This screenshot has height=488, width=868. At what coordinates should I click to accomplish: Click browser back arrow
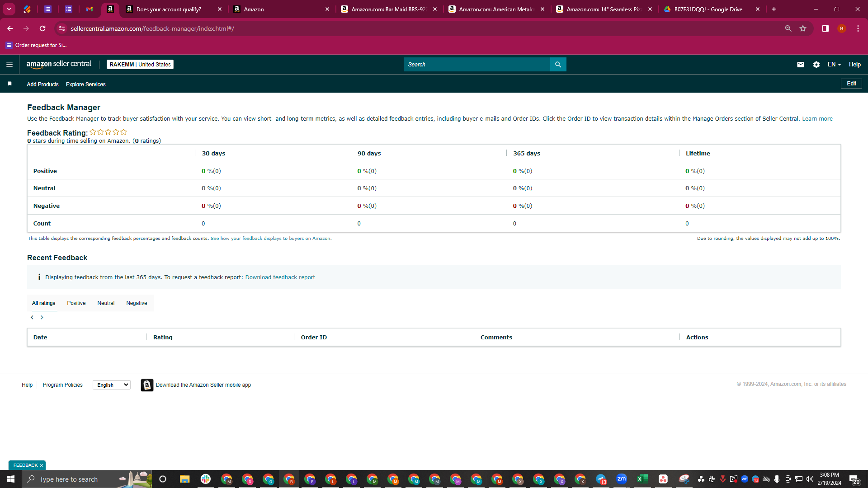click(x=10, y=28)
